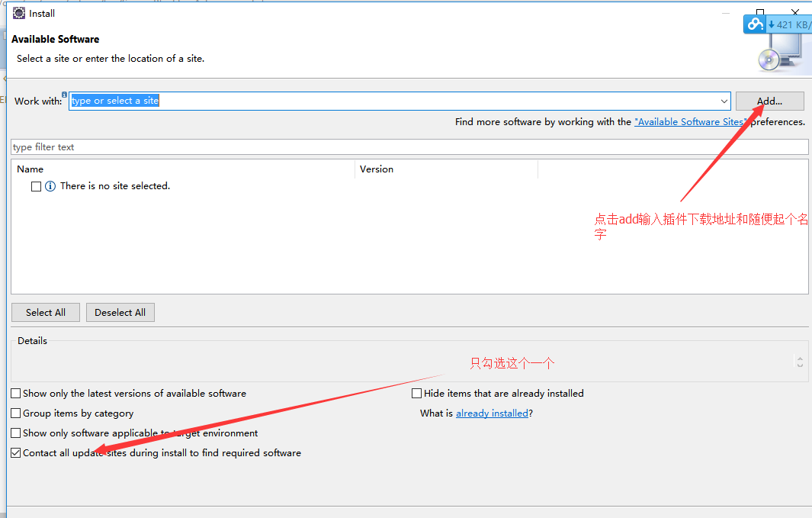812x518 pixels.
Task: Click the 'Available Software' heading
Action: point(56,40)
